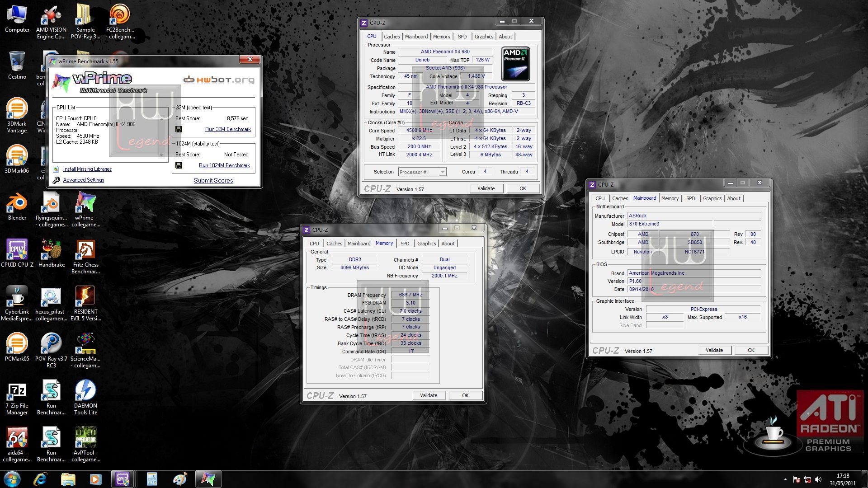Click OK in the Mainboard CPU-Z window

[751, 350]
